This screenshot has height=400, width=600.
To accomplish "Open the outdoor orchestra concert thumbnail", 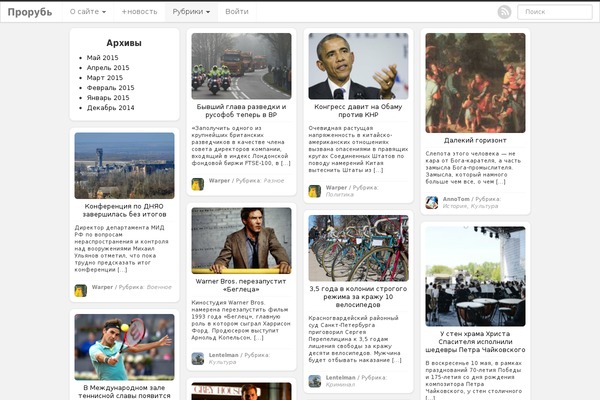I will pos(476,276).
